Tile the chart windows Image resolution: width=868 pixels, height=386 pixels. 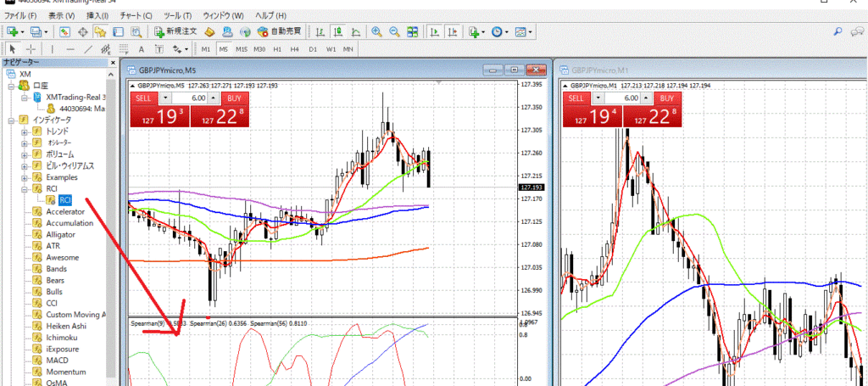click(x=413, y=32)
